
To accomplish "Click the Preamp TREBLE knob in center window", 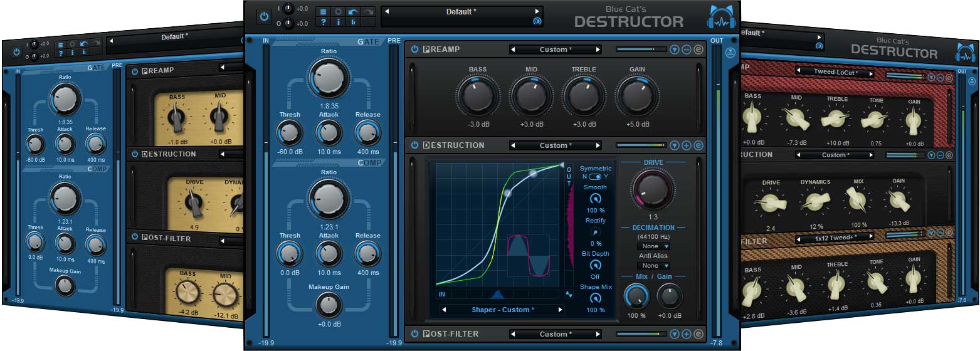I will pos(584,96).
